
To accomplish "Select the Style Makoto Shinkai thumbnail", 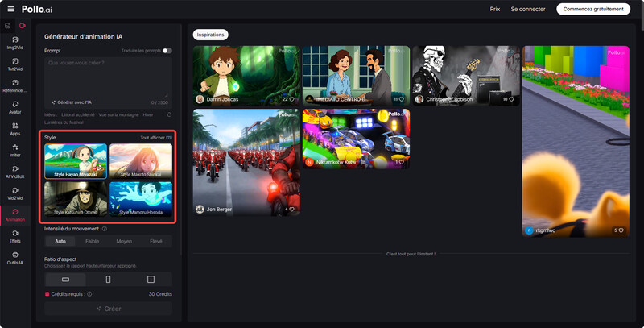I will click(x=141, y=161).
